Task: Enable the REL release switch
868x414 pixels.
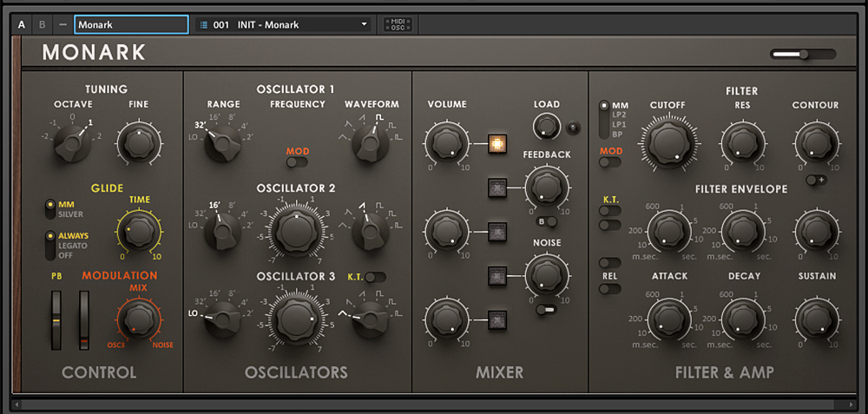Action: pyautogui.click(x=609, y=288)
